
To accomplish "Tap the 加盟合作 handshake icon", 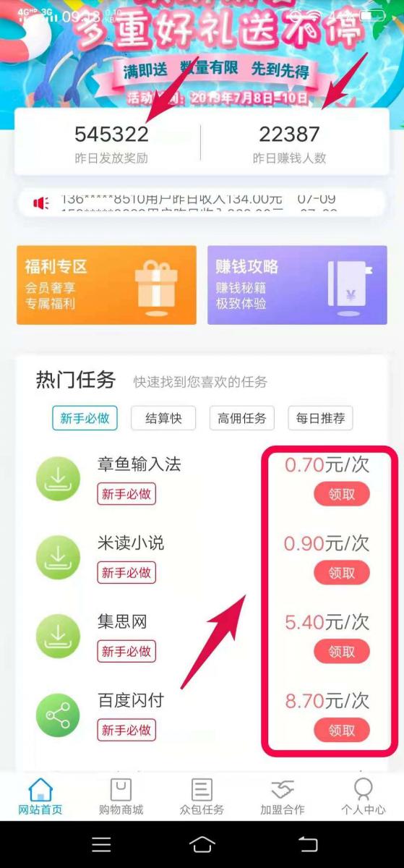I will pos(283,789).
